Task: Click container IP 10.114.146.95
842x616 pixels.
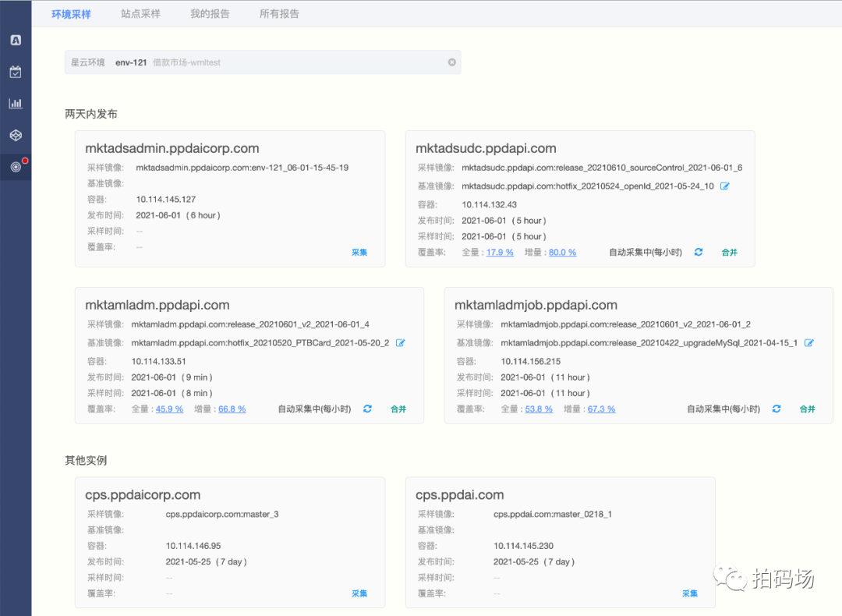Action: coord(193,546)
